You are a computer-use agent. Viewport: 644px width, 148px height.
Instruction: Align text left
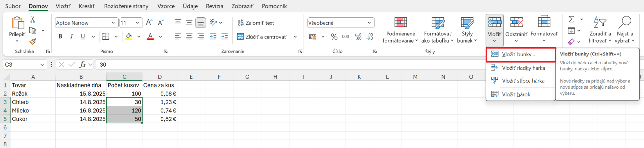[178, 36]
